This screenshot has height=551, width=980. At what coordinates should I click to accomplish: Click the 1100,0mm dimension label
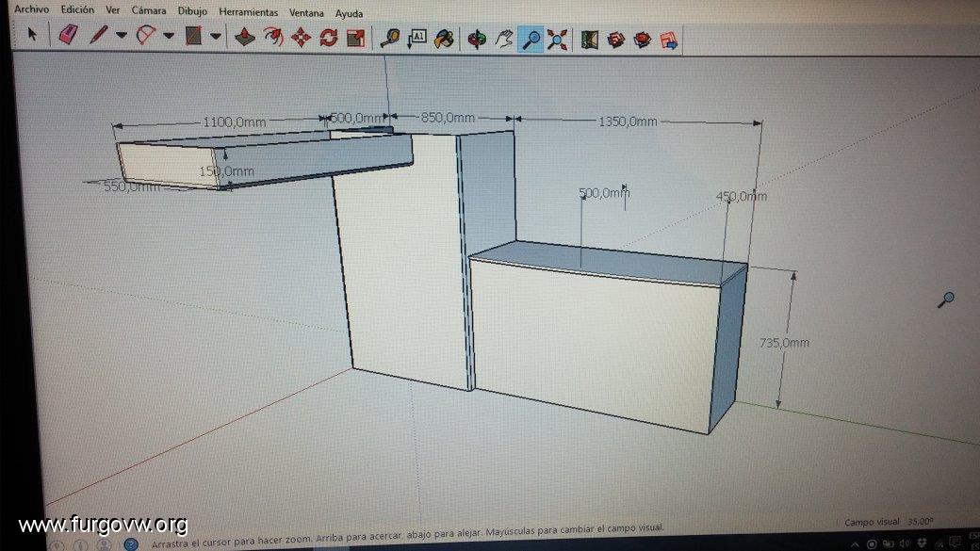(235, 122)
